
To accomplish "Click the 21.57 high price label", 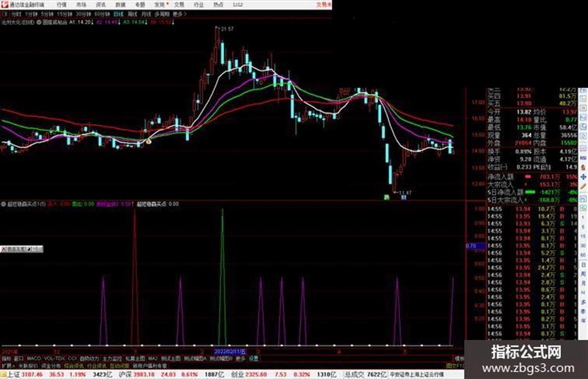I will pos(227,29).
